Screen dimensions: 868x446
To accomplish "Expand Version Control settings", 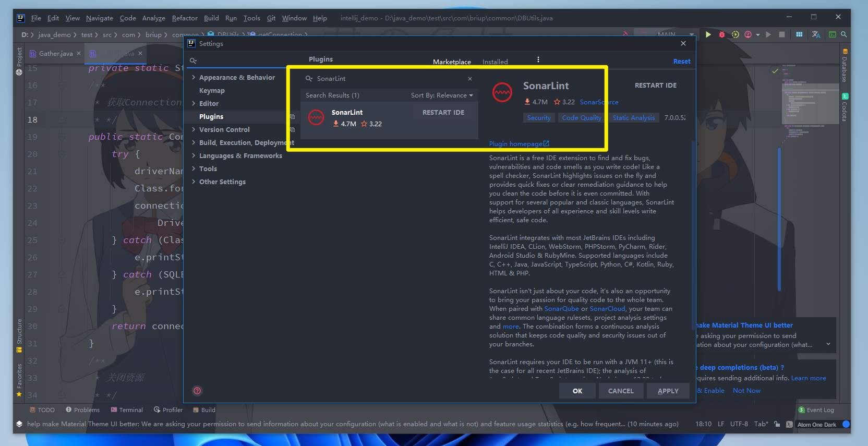I will click(194, 129).
